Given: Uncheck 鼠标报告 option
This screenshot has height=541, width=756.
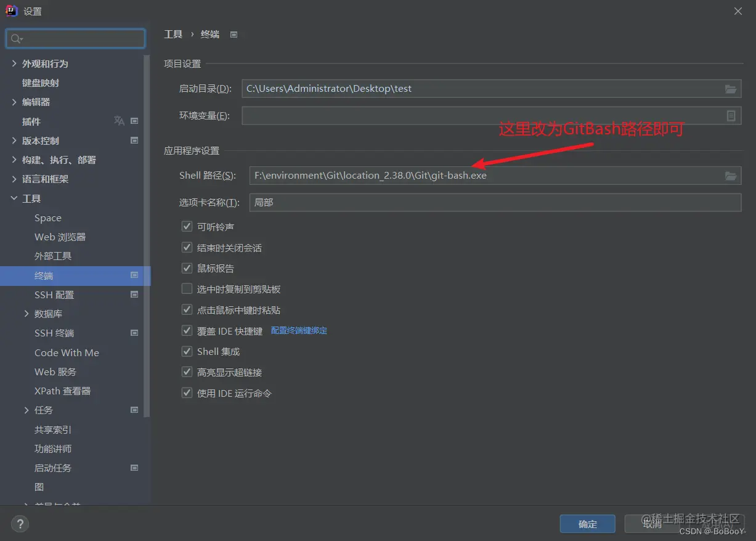Looking at the screenshot, I should [x=187, y=268].
